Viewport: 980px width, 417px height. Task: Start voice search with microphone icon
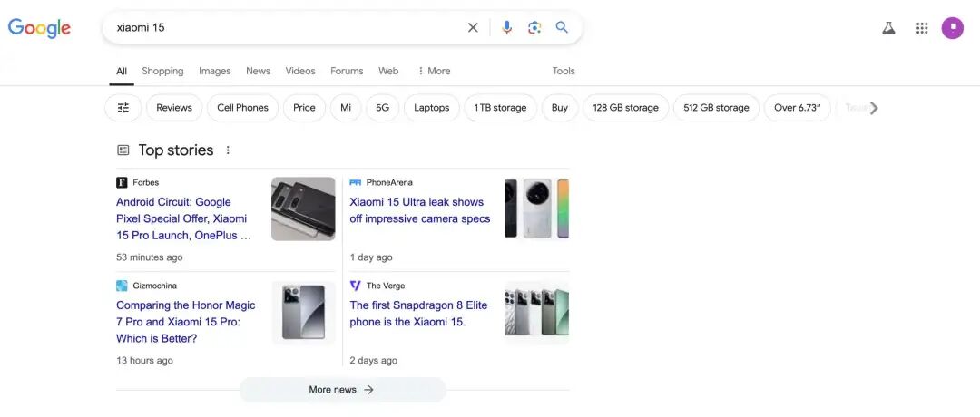507,27
